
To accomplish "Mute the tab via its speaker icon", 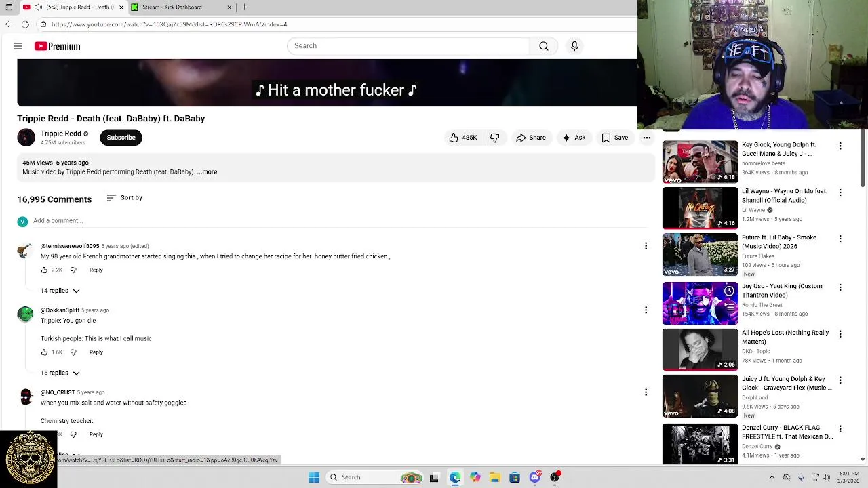I will pyautogui.click(x=38, y=7).
